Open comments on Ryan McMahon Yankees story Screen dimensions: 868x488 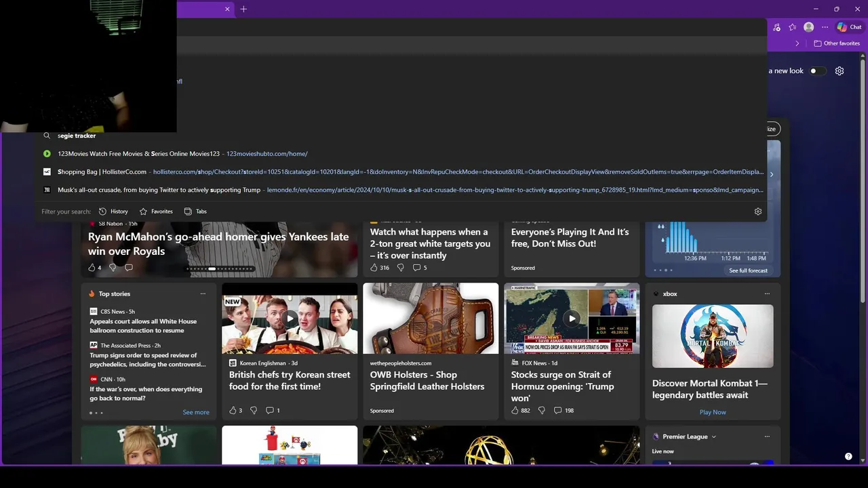[129, 268]
